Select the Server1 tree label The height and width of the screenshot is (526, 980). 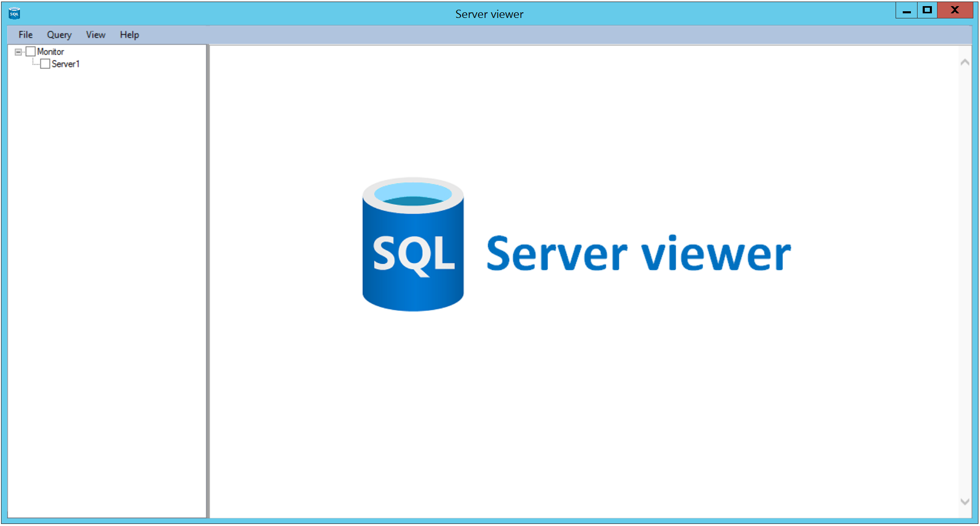[66, 64]
